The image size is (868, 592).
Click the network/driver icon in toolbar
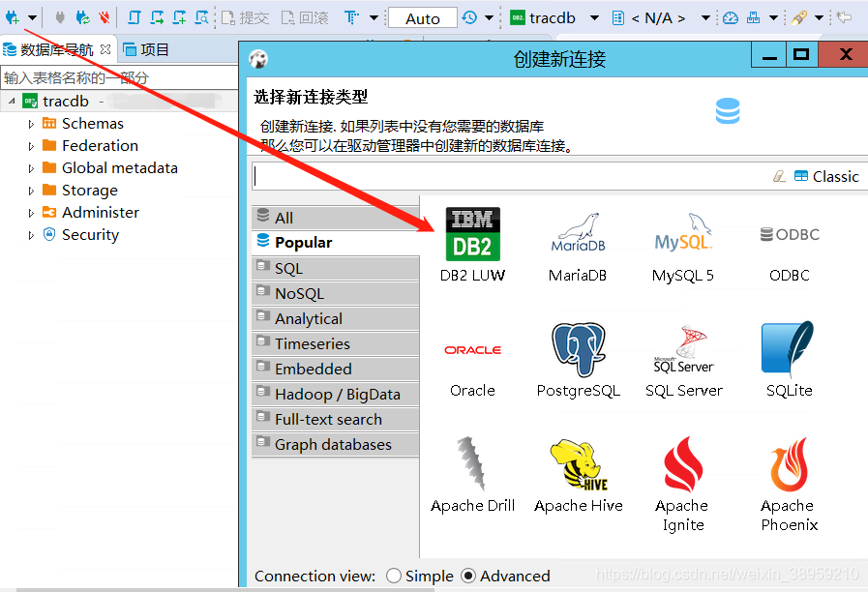point(754,17)
